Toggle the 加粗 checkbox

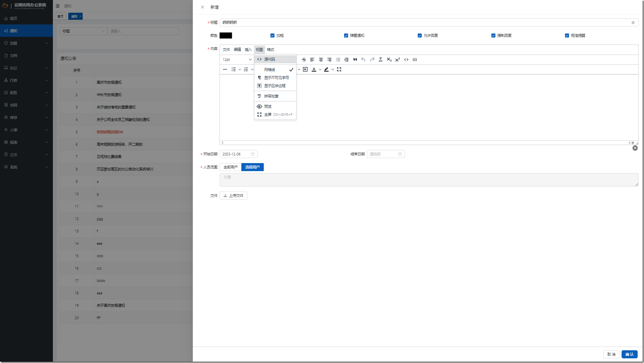[x=272, y=35]
